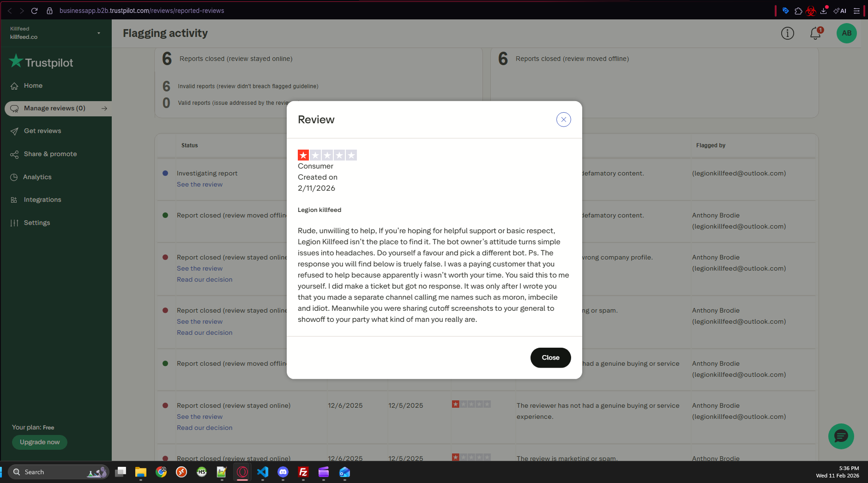Open the browser AI assistant
This screenshot has height=483, width=868.
[x=840, y=11]
